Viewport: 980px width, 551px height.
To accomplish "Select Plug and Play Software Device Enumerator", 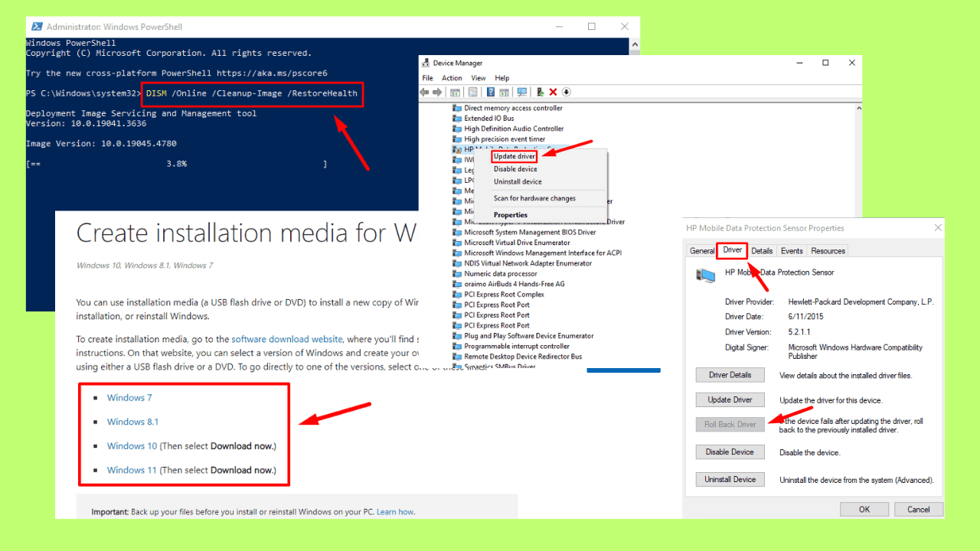I will tap(529, 336).
